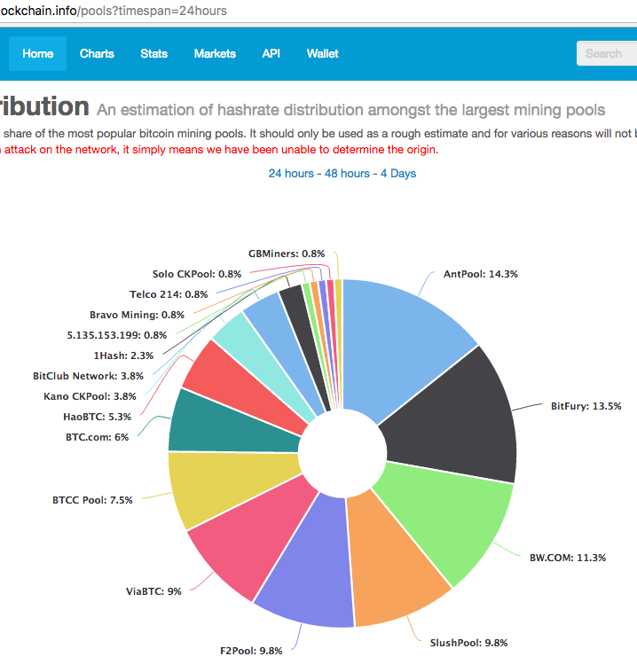This screenshot has width=637, height=672.
Task: Open the Markets nav item
Action: pyautogui.click(x=215, y=53)
